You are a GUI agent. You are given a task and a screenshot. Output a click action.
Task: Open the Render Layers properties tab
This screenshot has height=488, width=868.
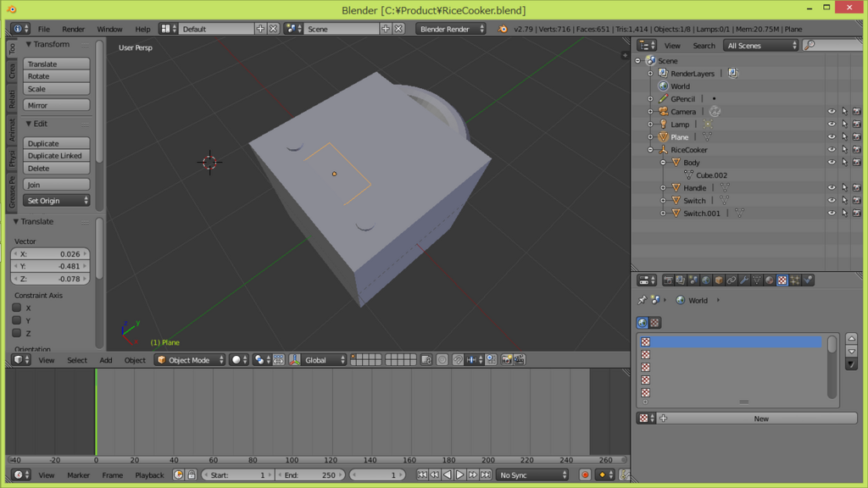[681, 280]
